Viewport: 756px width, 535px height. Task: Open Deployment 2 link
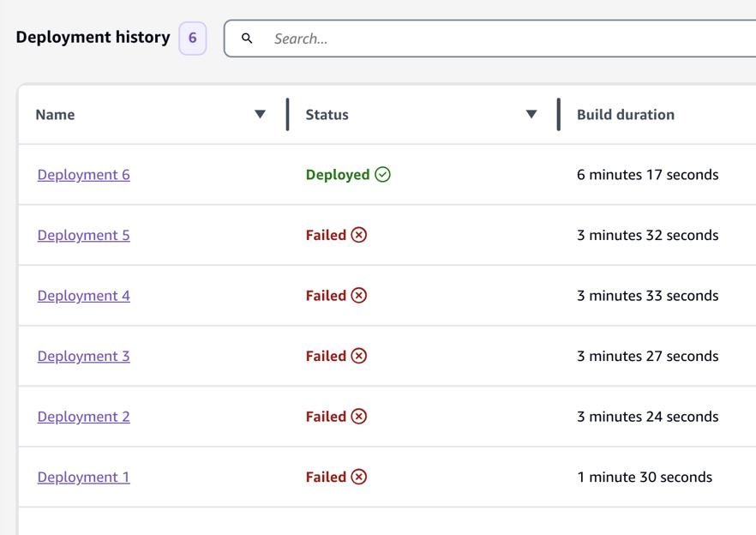point(83,417)
